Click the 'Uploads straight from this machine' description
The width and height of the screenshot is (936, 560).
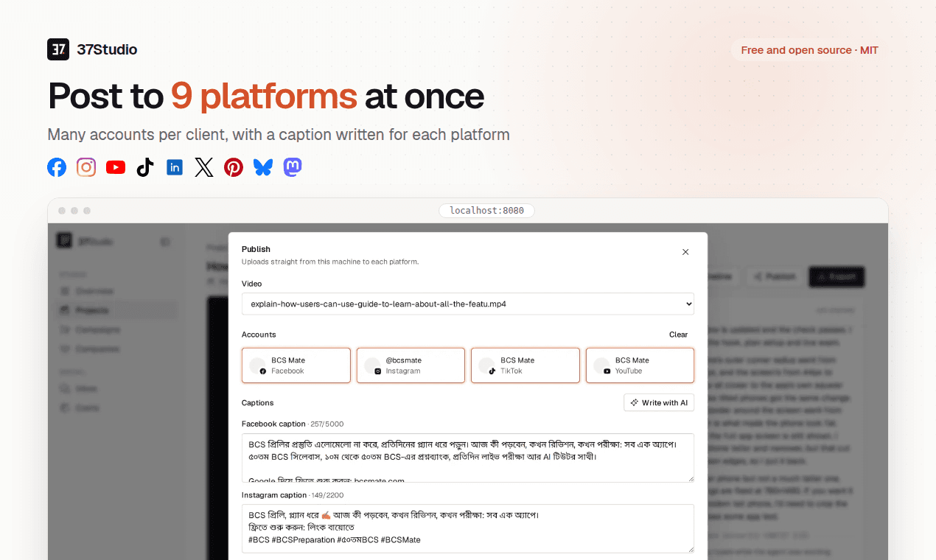[x=330, y=262]
